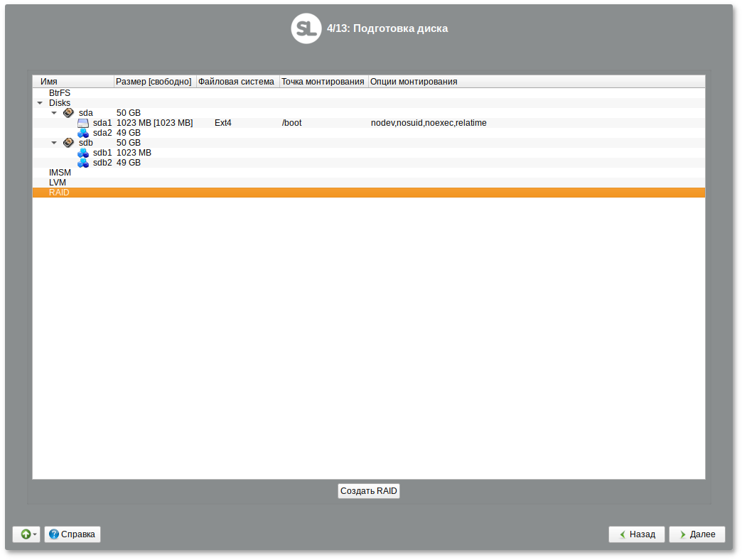This screenshot has width=742, height=560.
Task: Collapse the sda disk node
Action: 54,113
